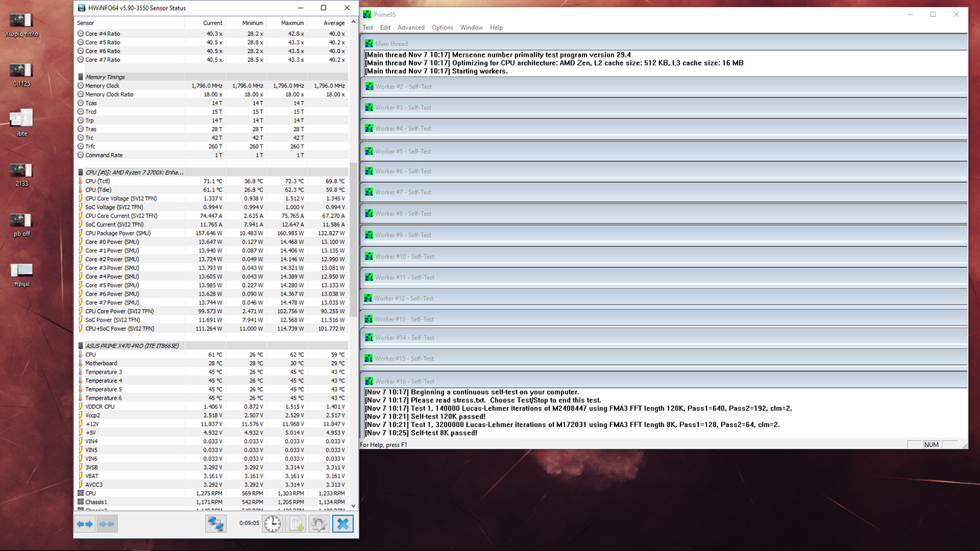980x551 pixels.
Task: Click the 0:09:05 elapsed time readout
Action: [249, 523]
